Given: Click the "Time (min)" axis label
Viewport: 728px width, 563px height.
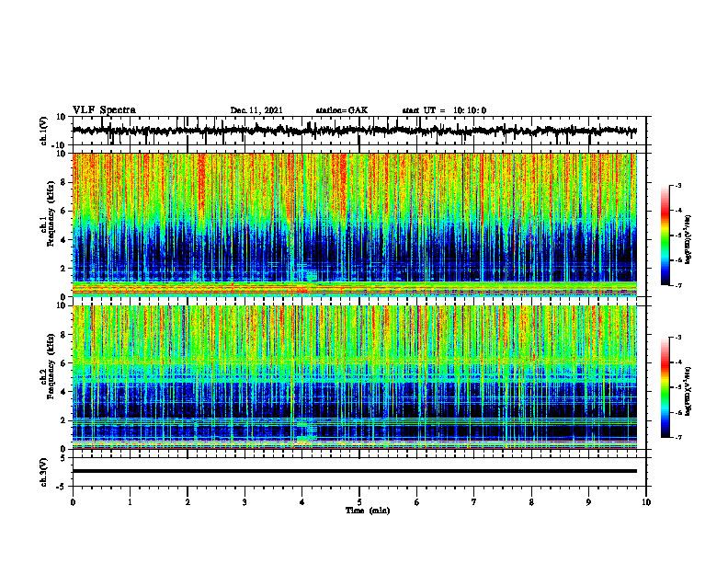Looking at the screenshot, I should (x=368, y=511).
